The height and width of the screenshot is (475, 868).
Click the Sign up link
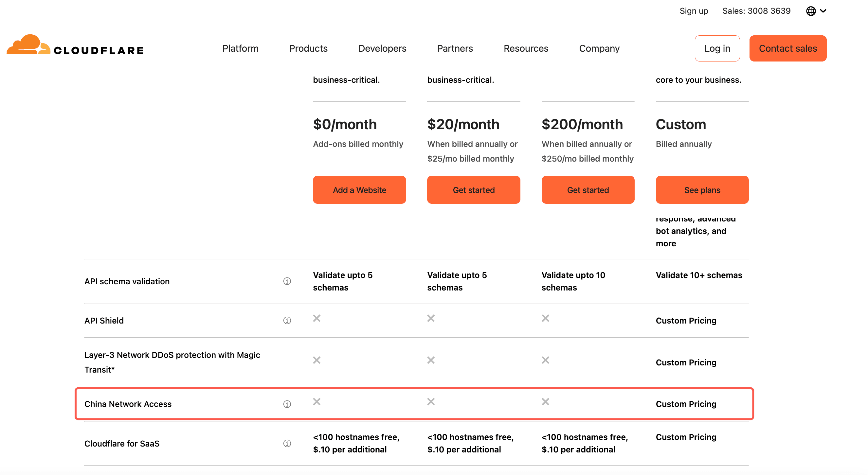pos(694,11)
